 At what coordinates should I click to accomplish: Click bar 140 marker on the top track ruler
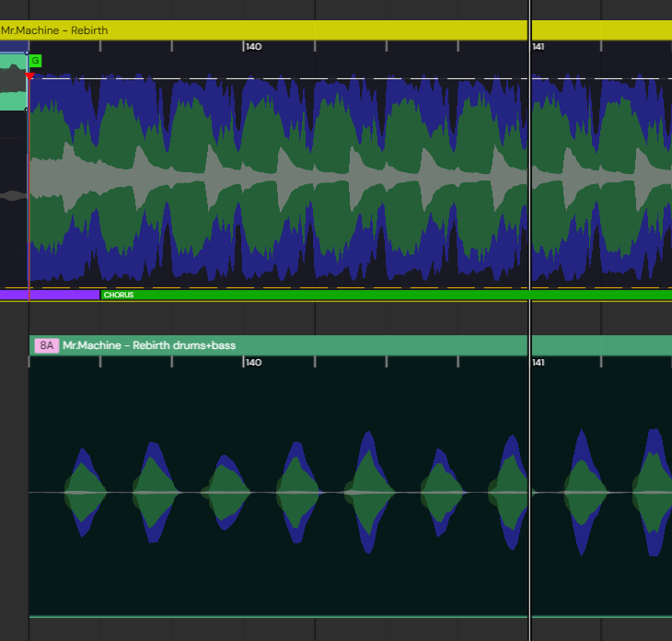click(x=252, y=46)
